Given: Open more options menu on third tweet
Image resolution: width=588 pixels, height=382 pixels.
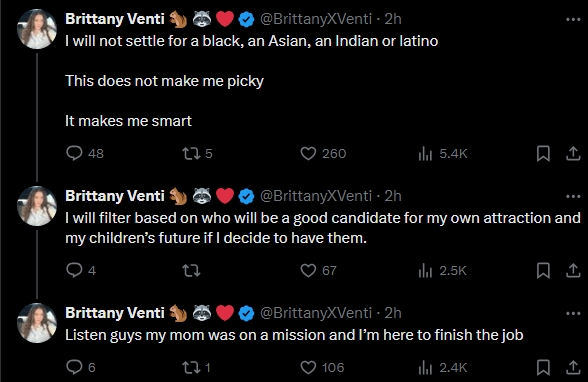Looking at the screenshot, I should (573, 313).
